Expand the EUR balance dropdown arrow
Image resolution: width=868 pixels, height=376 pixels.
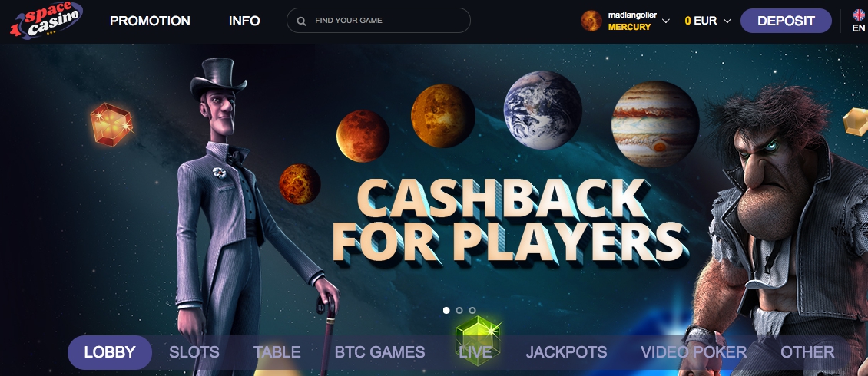click(x=727, y=21)
